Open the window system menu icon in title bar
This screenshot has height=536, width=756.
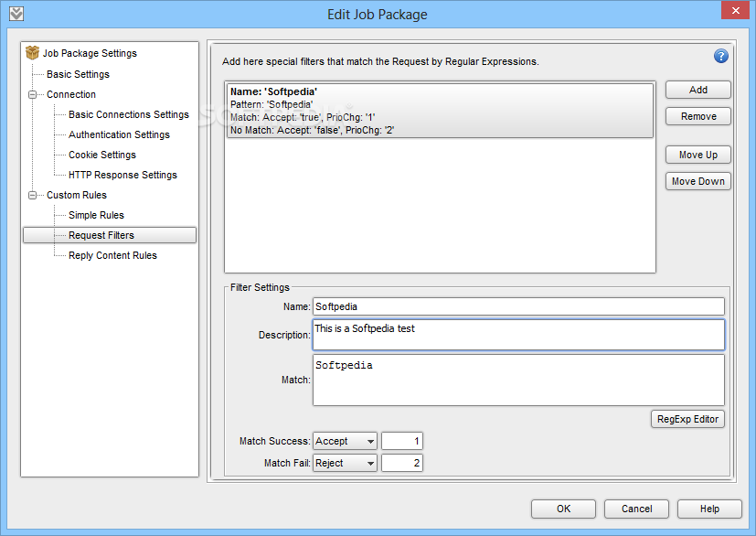(16, 14)
